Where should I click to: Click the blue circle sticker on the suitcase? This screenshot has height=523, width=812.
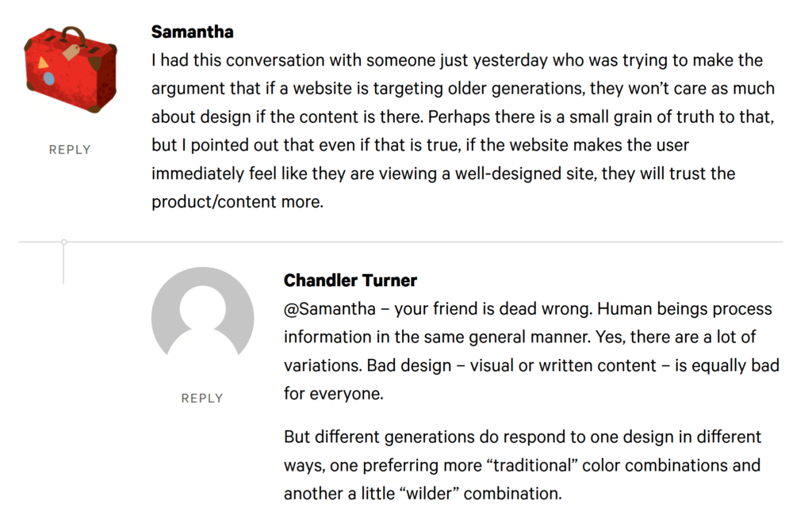[x=49, y=78]
